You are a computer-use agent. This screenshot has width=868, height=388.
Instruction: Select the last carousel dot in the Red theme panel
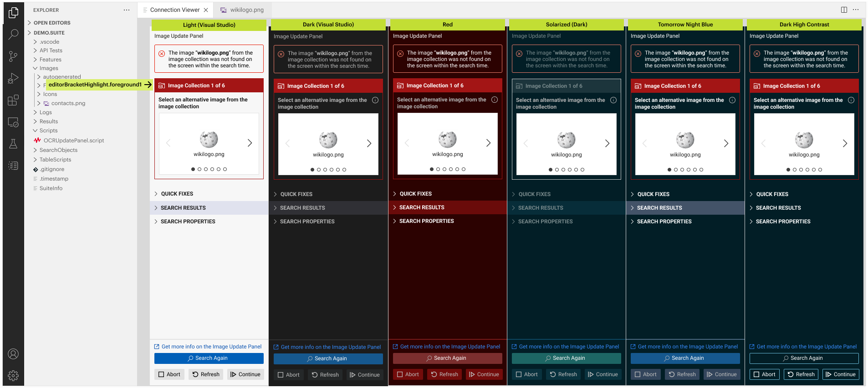click(x=464, y=169)
